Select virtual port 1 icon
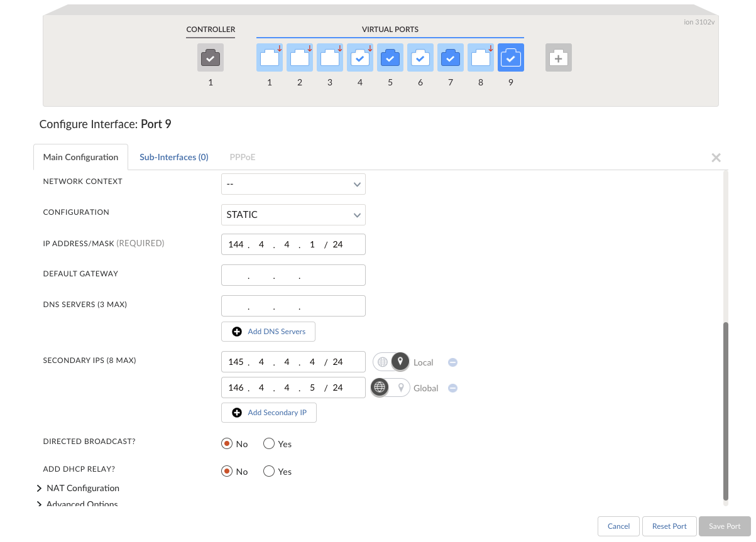Viewport: 756px width, 542px height. [270, 58]
